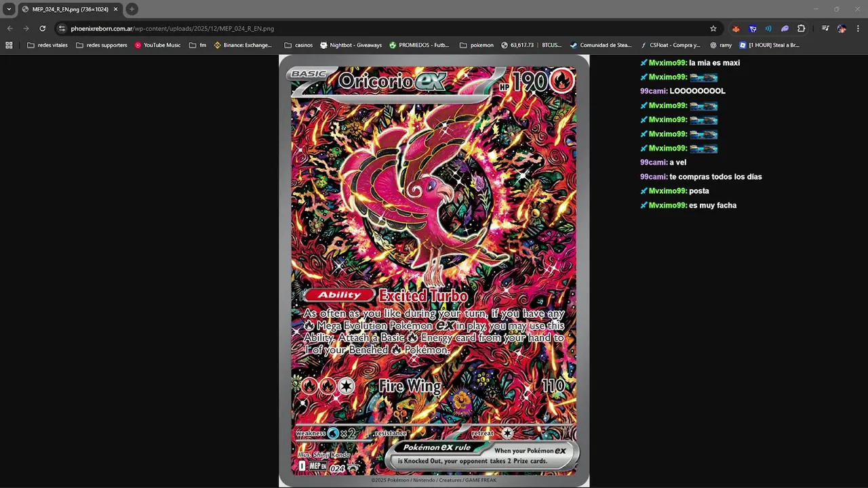Screen dimensions: 868x488
Task: Click the Oricorio ex card image
Action: coord(434,271)
